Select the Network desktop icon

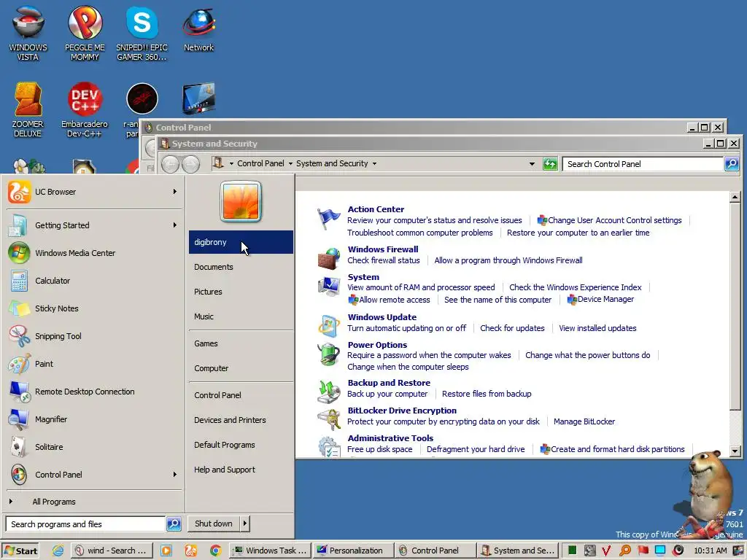click(198, 28)
